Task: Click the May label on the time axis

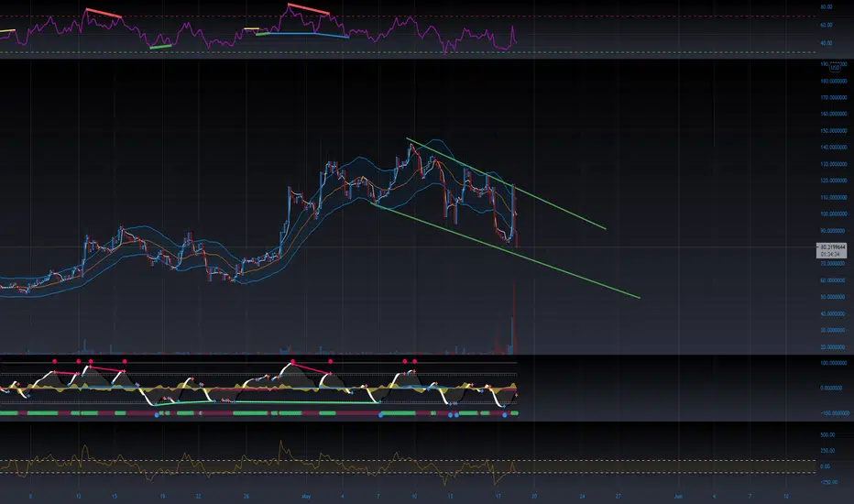Action: [x=306, y=497]
